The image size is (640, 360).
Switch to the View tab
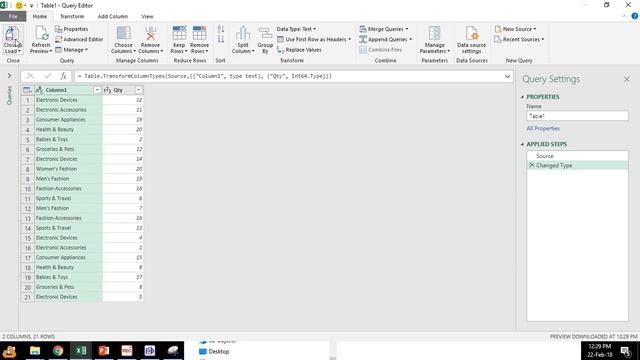147,16
